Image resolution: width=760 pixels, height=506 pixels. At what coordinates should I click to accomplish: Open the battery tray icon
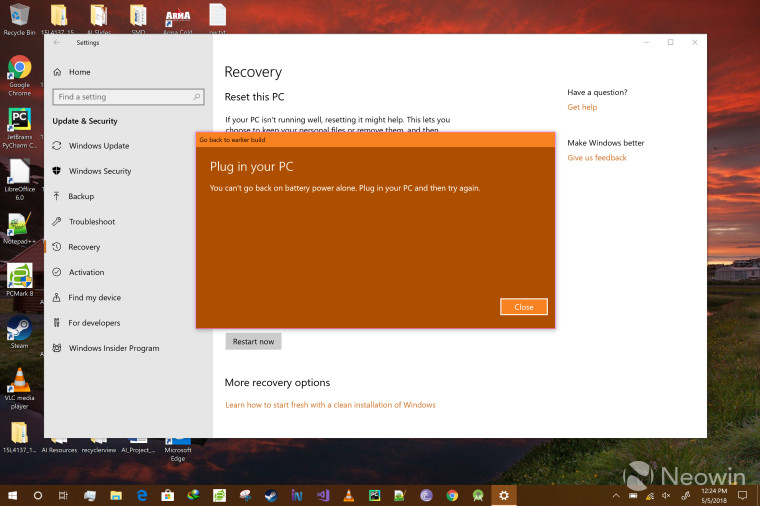[x=633, y=495]
